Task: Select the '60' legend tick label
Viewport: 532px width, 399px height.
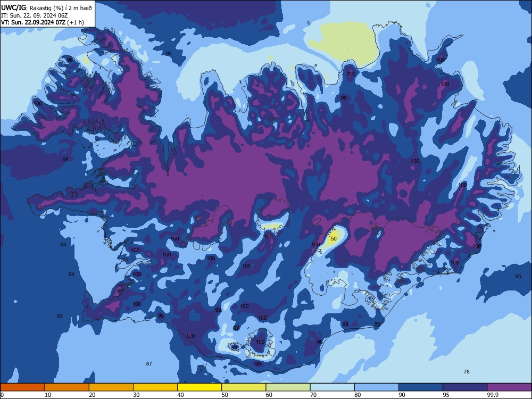Action: click(x=269, y=395)
